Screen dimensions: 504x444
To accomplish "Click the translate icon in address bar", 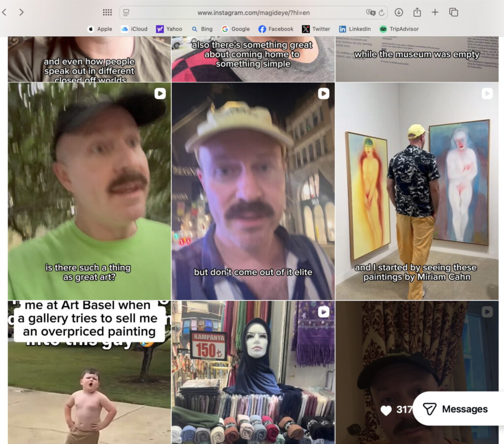I will click(x=371, y=12).
